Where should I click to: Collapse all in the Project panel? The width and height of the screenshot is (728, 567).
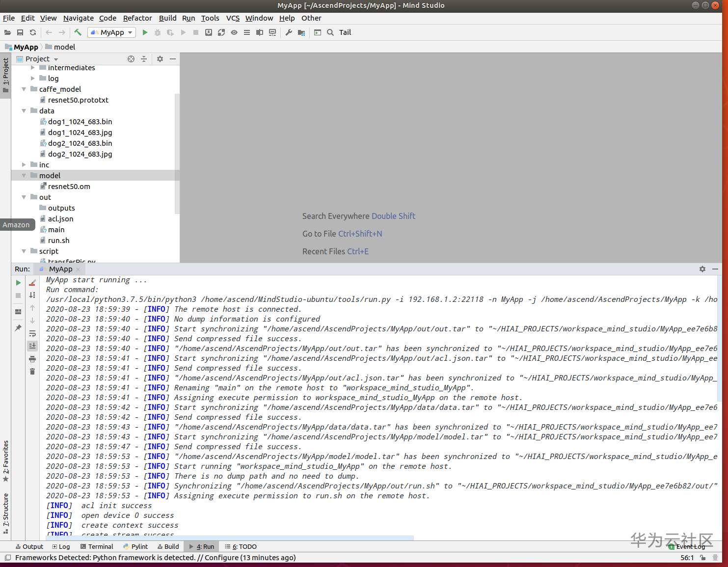point(144,59)
